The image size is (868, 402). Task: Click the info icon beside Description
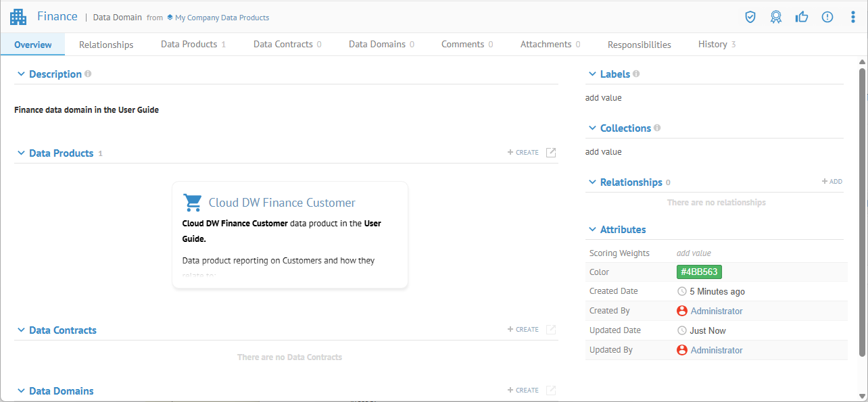coord(88,74)
